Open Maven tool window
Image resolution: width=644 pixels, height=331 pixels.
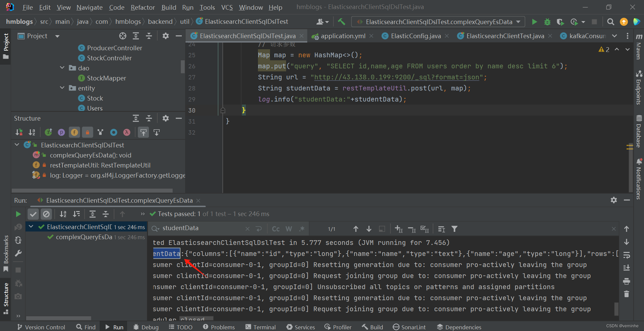coord(639,47)
